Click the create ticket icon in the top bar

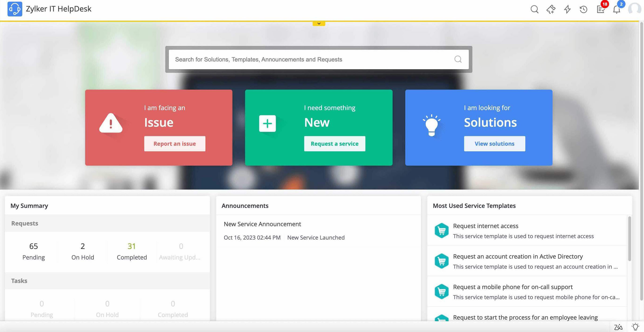pos(551,10)
